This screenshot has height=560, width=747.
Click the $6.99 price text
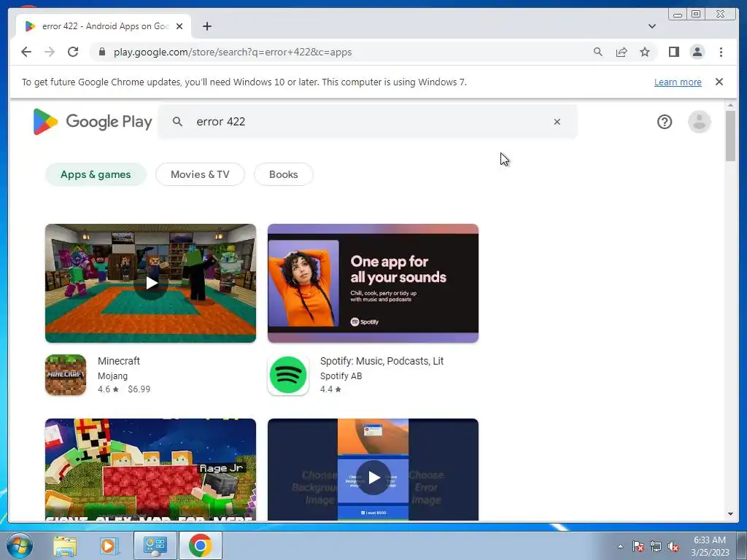(139, 389)
